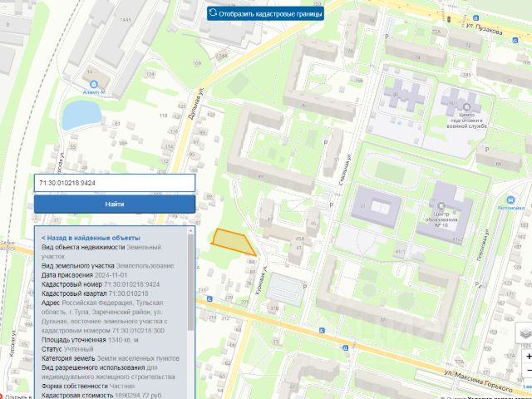Click Форма собственности Частная line

point(88,386)
